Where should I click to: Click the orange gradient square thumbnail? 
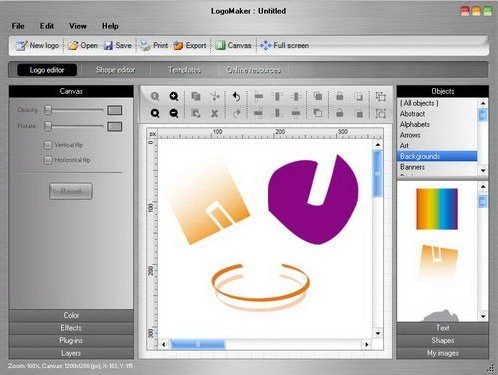click(x=438, y=264)
